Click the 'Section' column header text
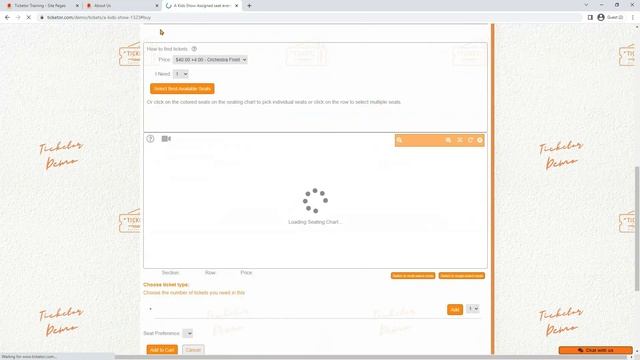This screenshot has width=640, height=360. (170, 273)
